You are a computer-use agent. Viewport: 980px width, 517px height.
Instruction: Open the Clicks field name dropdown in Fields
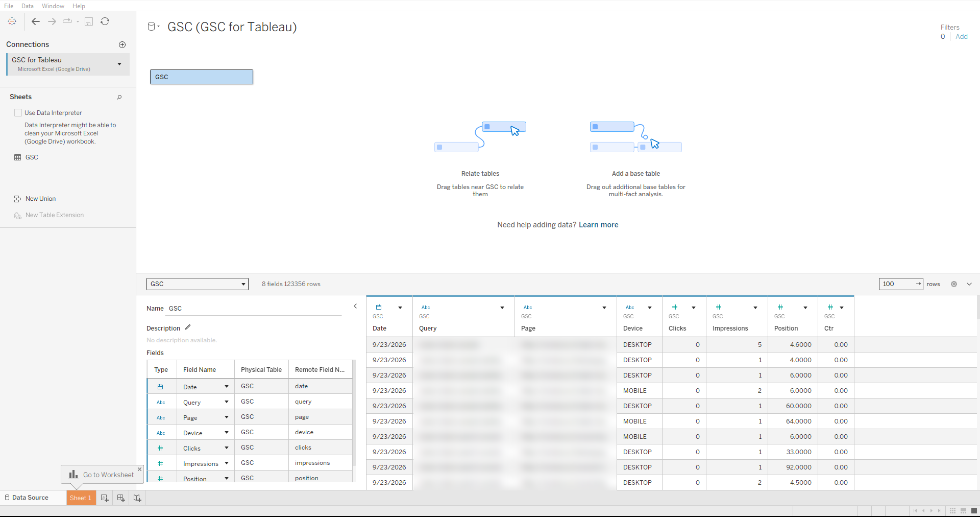[x=227, y=448]
